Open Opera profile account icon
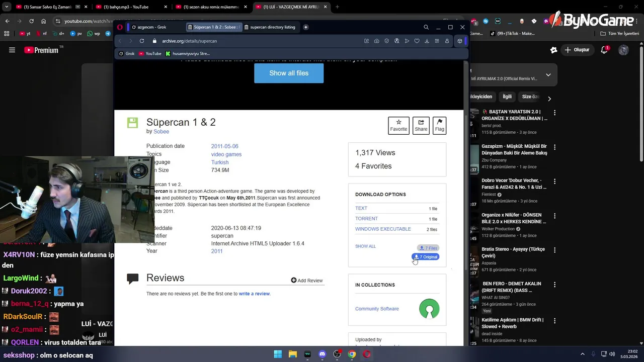This screenshot has height=362, width=644. tap(447, 41)
